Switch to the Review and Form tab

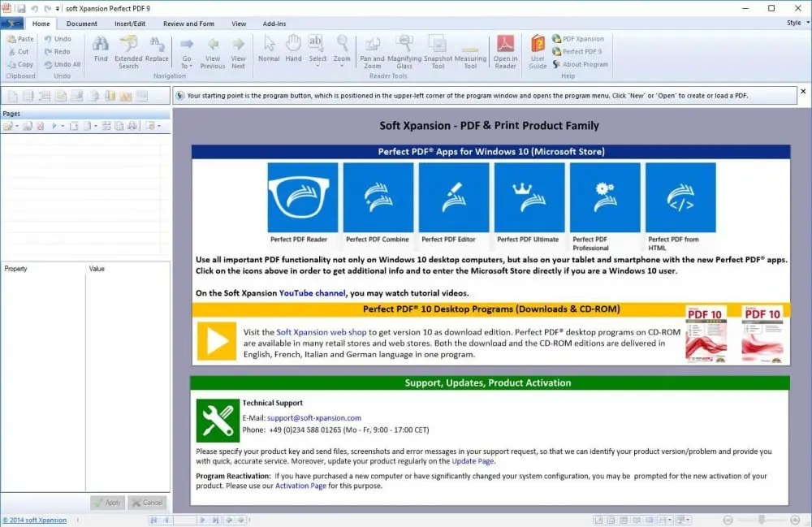(x=188, y=24)
